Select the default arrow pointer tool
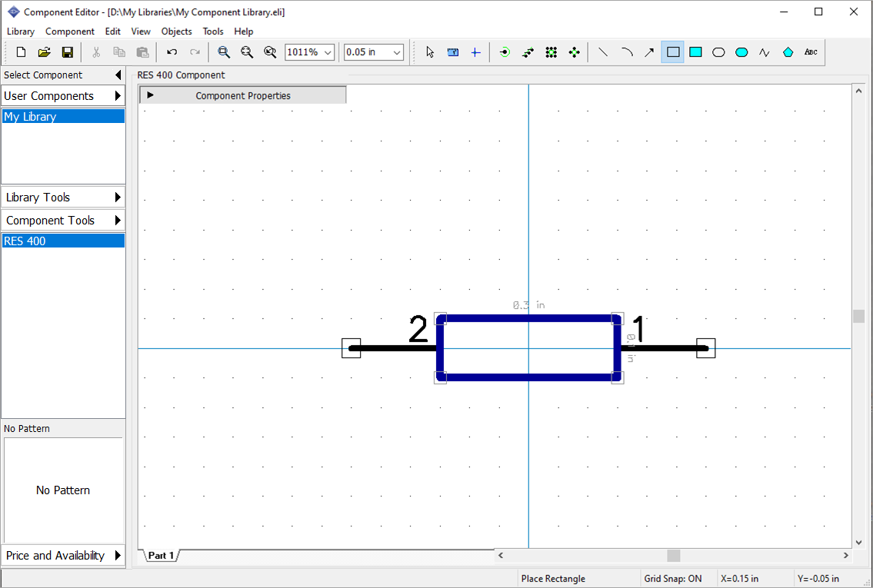 [x=430, y=52]
